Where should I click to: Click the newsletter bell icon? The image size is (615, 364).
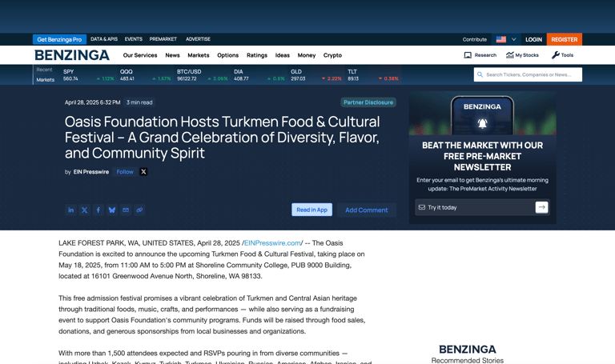point(482,123)
